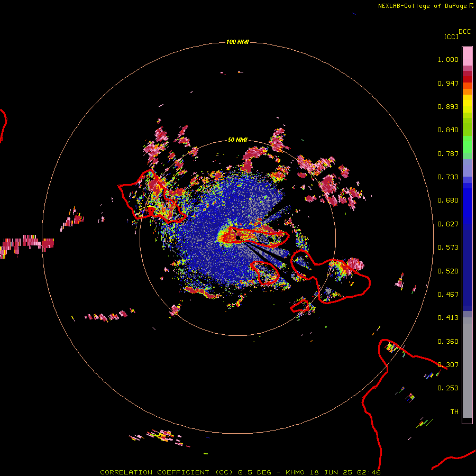
Task: Click the 0.467 scale value
Action: (448, 295)
